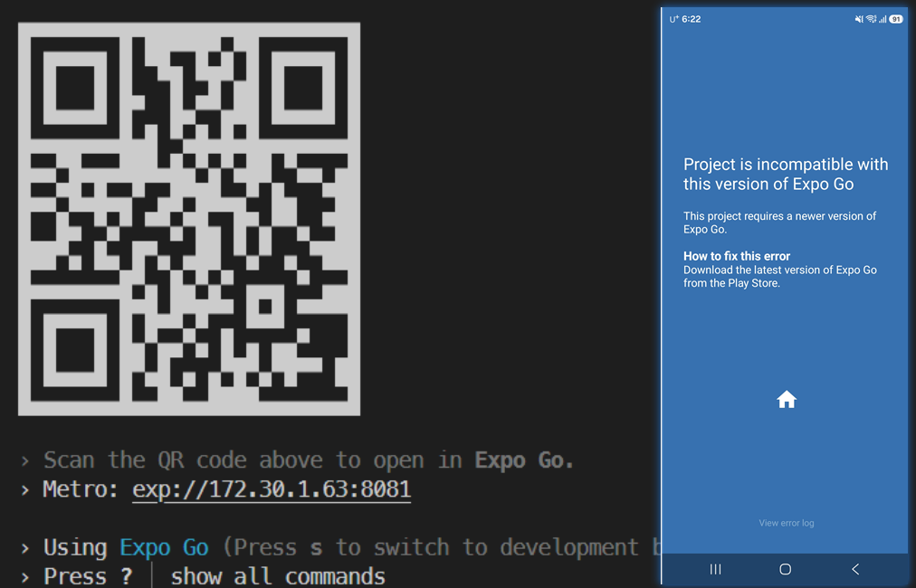The height and width of the screenshot is (588, 916).
Task: Click the "show all commands" terminal text
Action: 278,576
